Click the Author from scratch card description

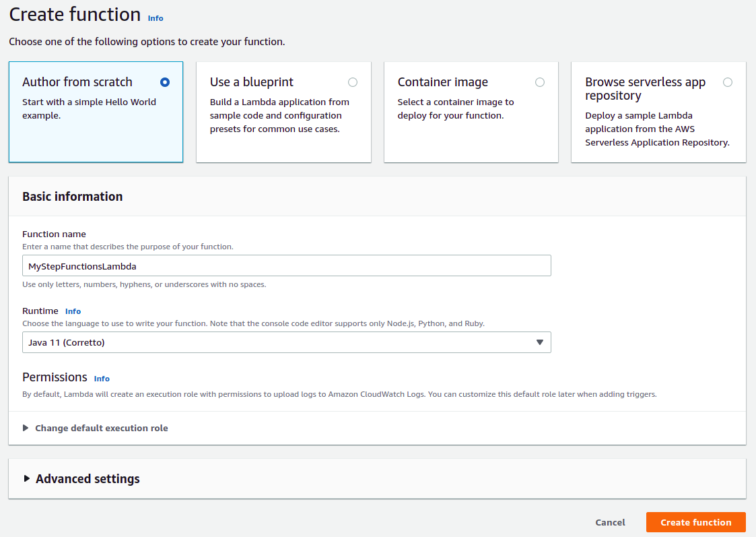[89, 109]
